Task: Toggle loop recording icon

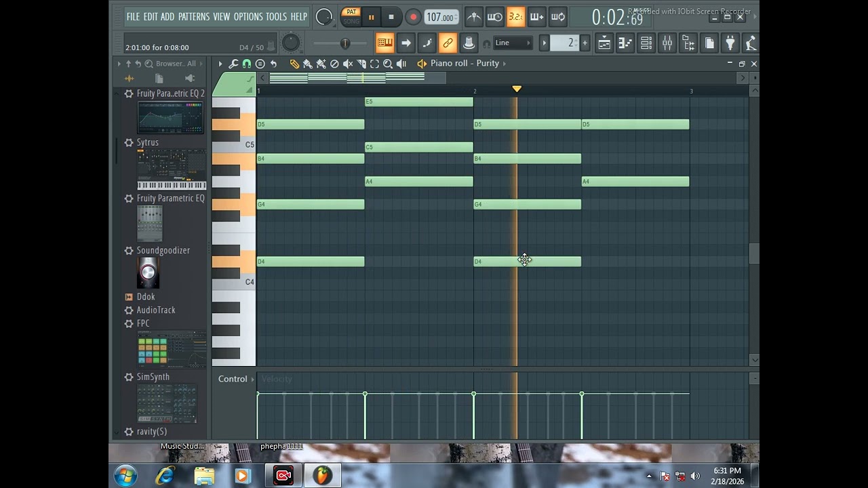Action: click(557, 17)
